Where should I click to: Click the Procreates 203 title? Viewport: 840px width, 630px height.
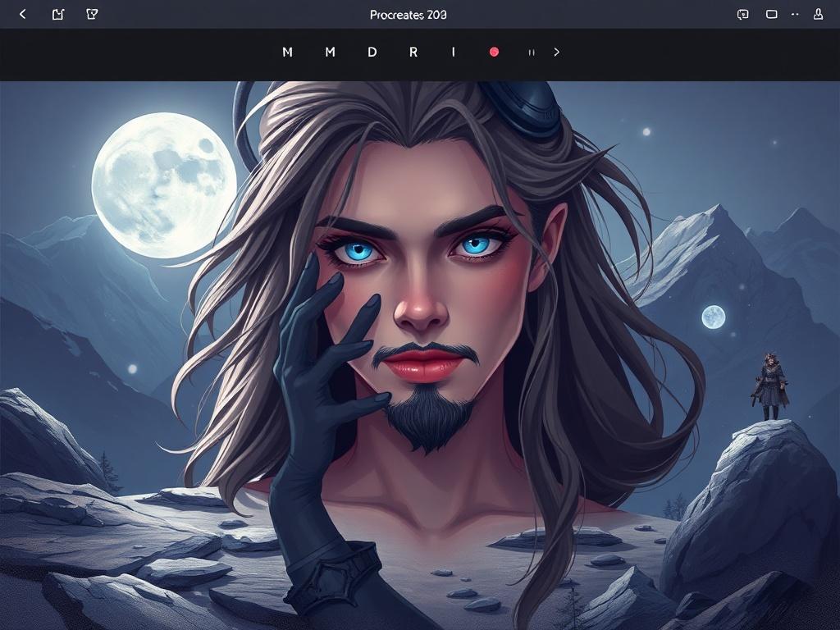408,15
